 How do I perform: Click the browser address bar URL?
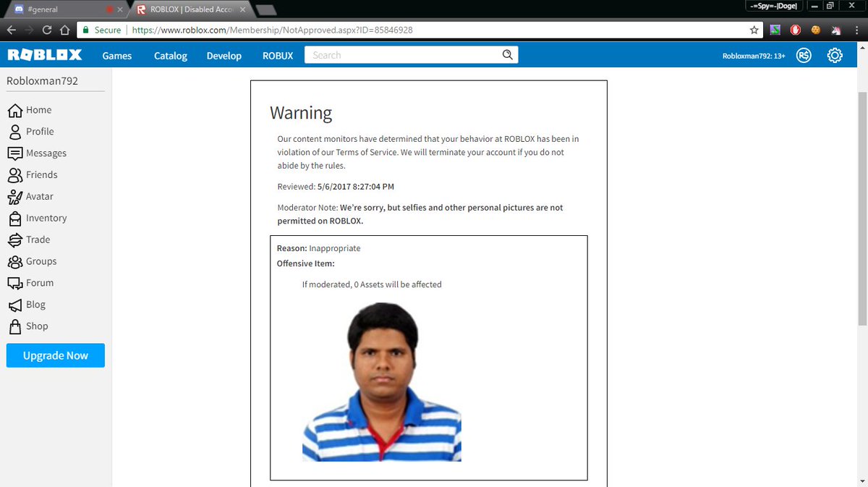273,30
